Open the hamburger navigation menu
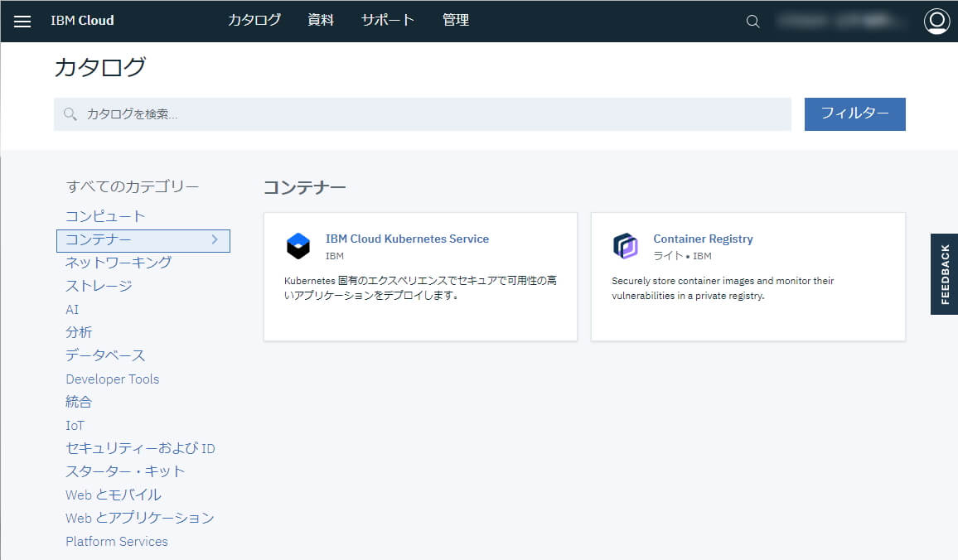 [22, 22]
